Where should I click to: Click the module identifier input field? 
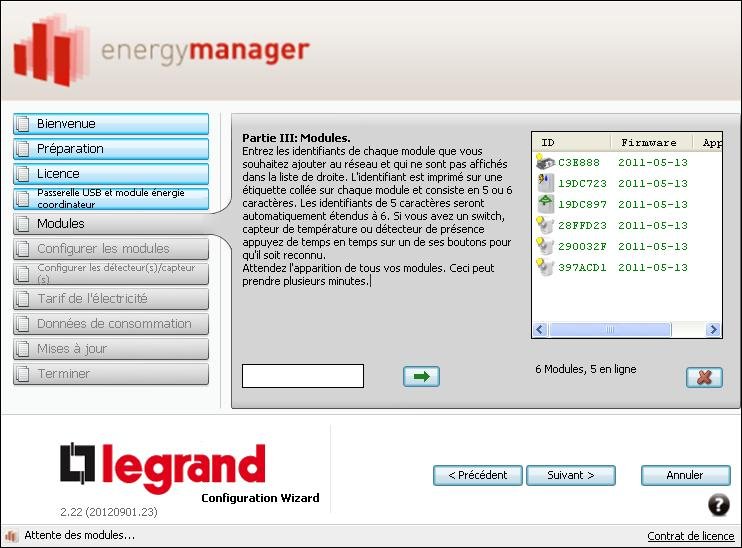[303, 376]
